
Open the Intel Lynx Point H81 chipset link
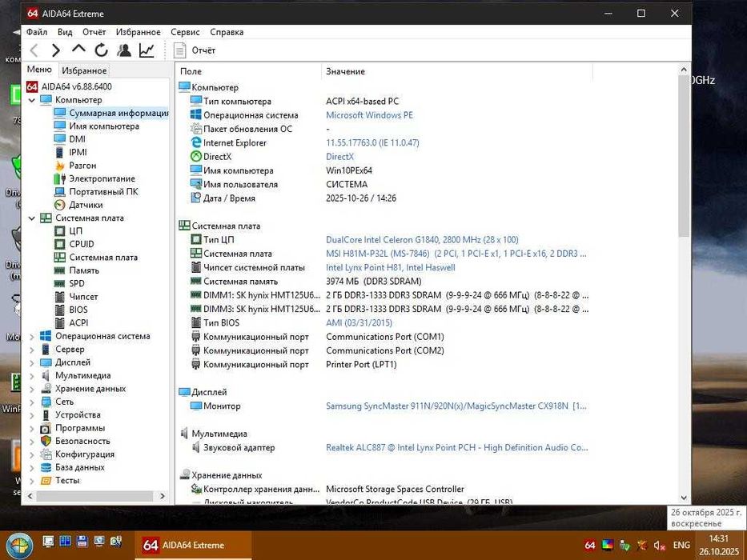point(390,267)
